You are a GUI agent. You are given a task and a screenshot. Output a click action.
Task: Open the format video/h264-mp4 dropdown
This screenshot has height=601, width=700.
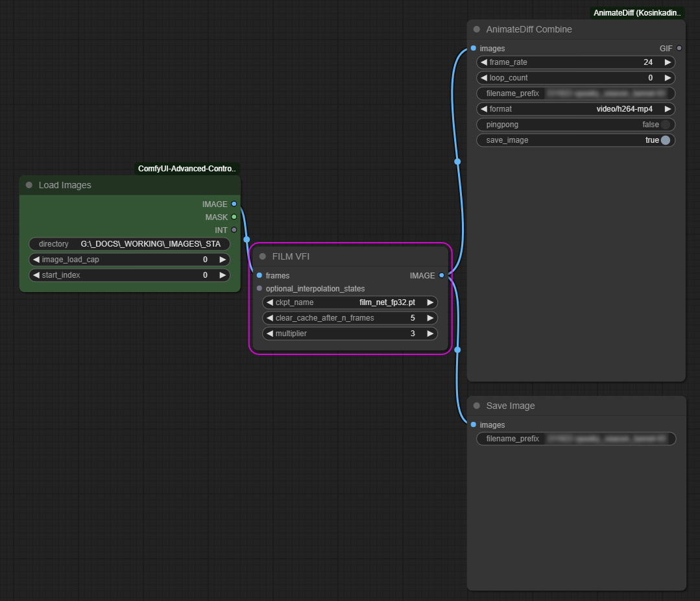[576, 109]
